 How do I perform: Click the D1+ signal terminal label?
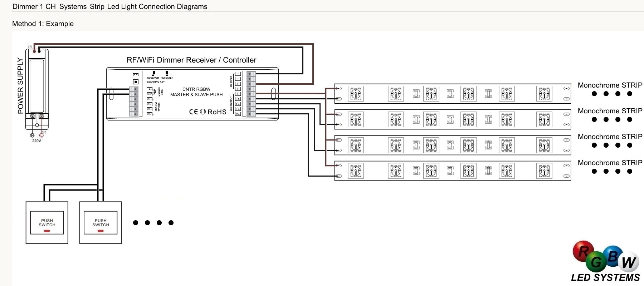pyautogui.click(x=150, y=99)
